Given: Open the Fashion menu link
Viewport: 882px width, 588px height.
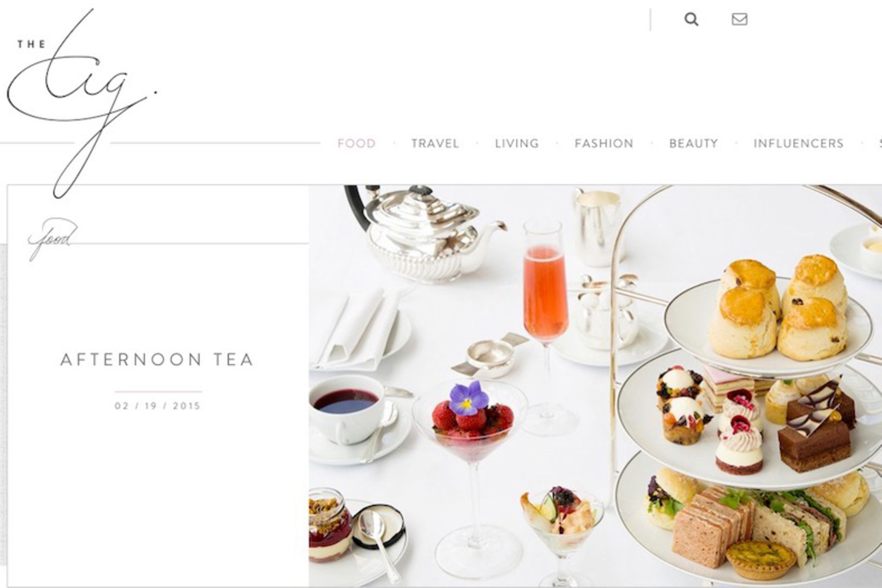Looking at the screenshot, I should click(604, 143).
